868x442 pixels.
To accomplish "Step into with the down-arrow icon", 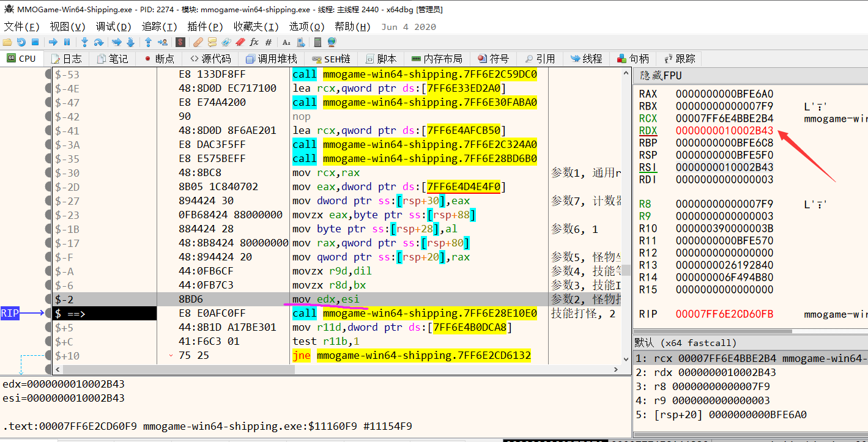I will click(x=85, y=42).
